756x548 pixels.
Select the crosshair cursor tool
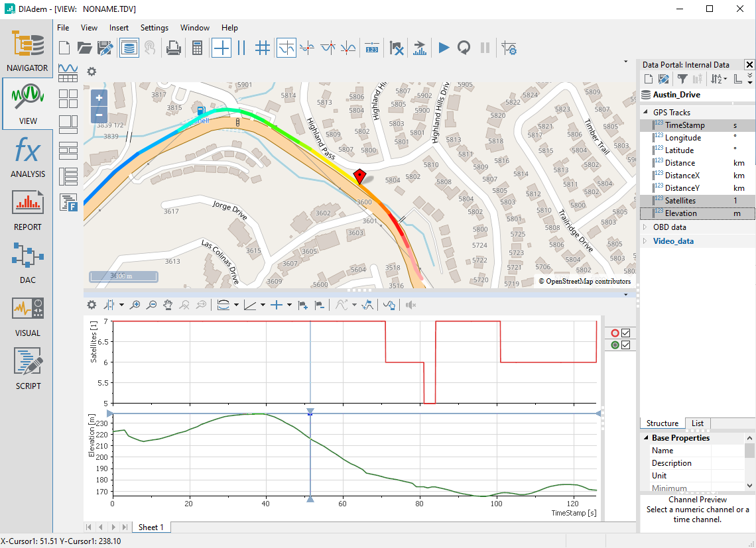click(221, 48)
